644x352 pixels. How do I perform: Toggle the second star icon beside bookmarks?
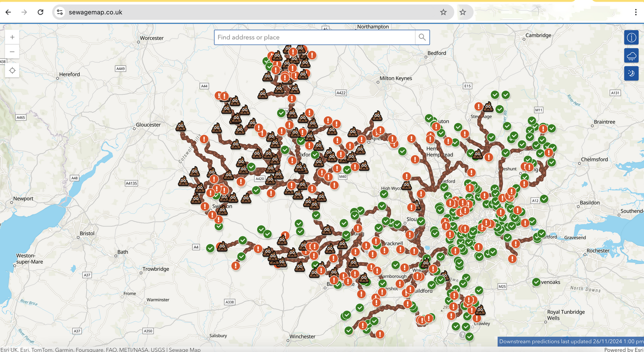pyautogui.click(x=463, y=12)
